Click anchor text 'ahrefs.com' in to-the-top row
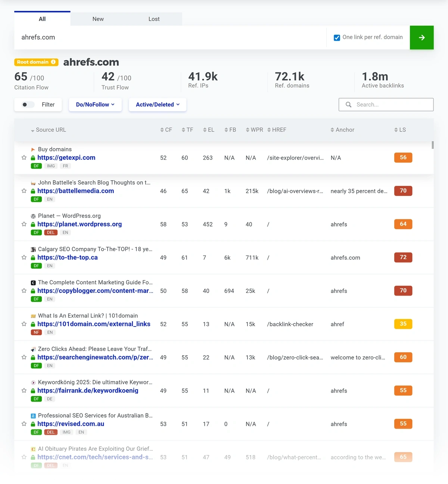 tap(345, 257)
